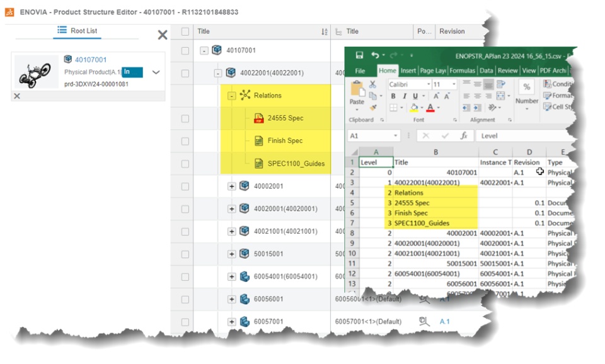Click the Align Right icon in Excel
This screenshot has height=364, width=605.
pyautogui.click(x=488, y=96)
